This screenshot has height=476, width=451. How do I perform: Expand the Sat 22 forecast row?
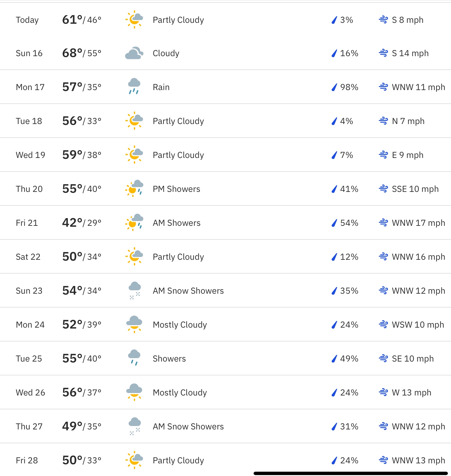[x=225, y=257]
